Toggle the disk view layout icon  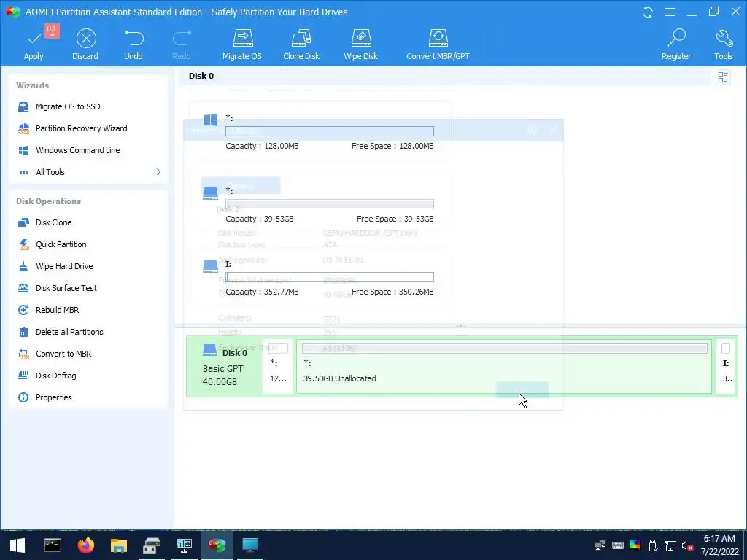click(723, 77)
